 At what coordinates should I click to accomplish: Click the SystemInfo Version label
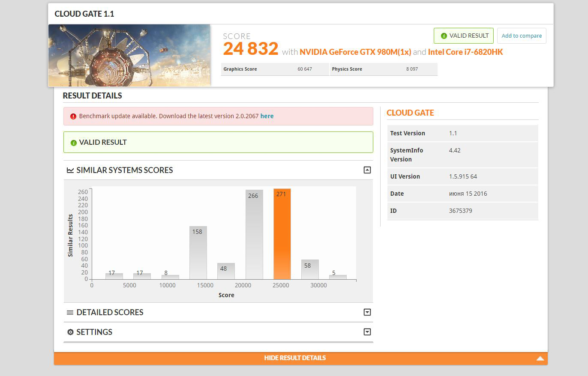pyautogui.click(x=406, y=155)
